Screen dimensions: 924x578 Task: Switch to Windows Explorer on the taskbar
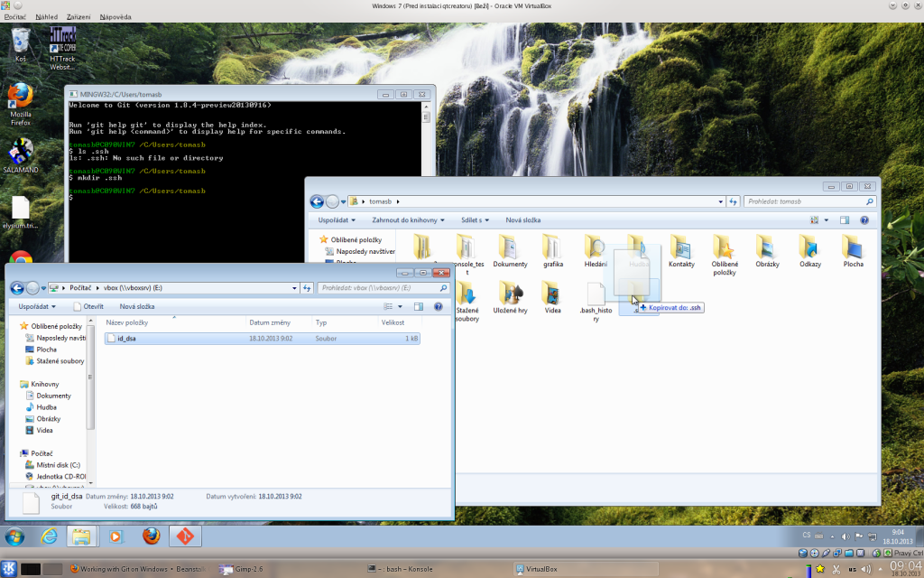[82, 536]
